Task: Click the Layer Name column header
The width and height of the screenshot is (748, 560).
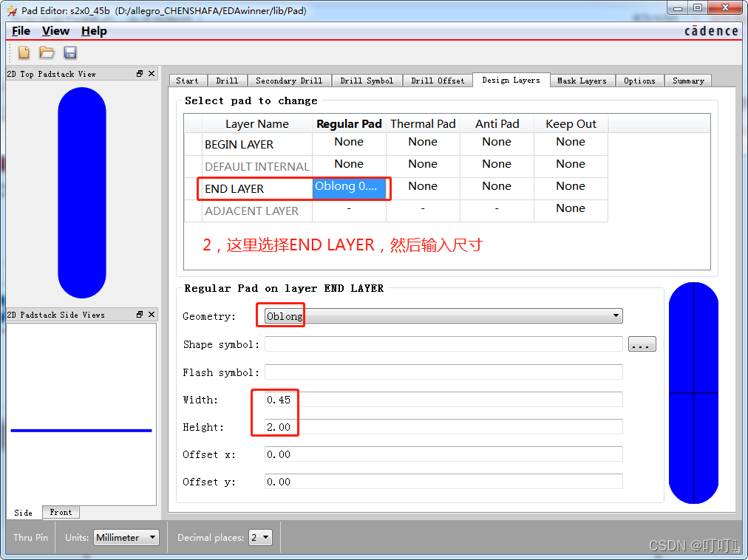Action: click(257, 123)
